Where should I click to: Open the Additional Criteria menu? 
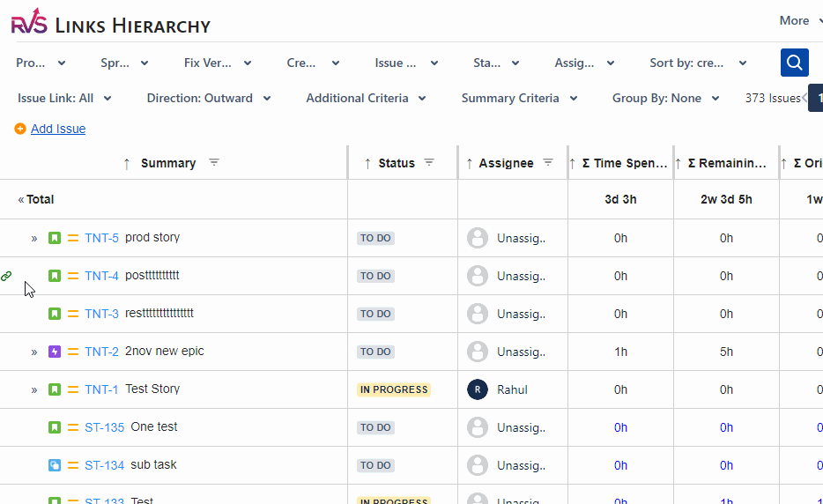tap(366, 98)
